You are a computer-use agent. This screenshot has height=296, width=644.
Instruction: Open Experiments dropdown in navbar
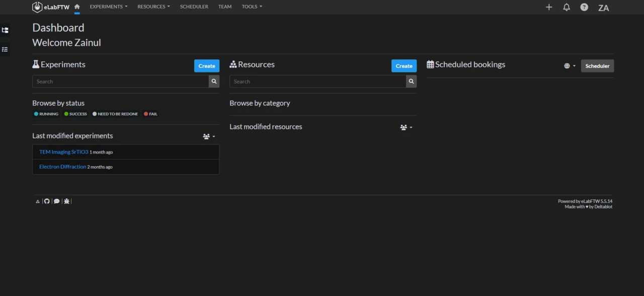click(109, 7)
